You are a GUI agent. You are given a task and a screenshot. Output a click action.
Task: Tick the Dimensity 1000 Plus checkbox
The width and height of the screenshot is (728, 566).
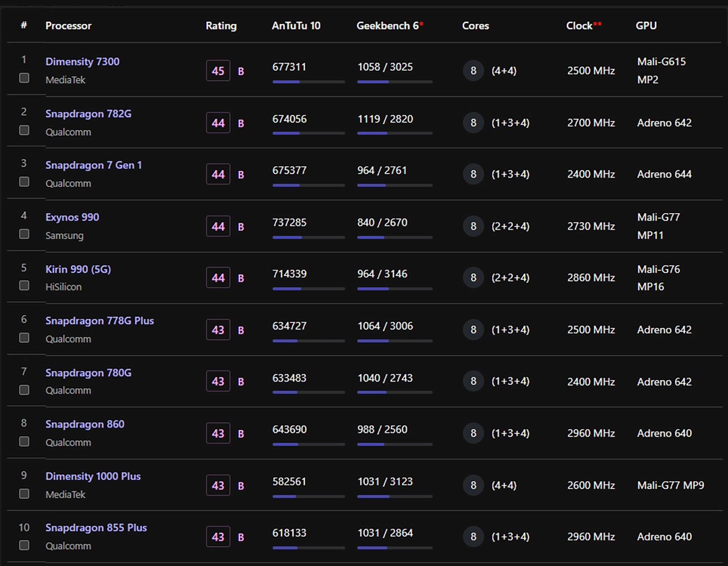pyautogui.click(x=24, y=494)
